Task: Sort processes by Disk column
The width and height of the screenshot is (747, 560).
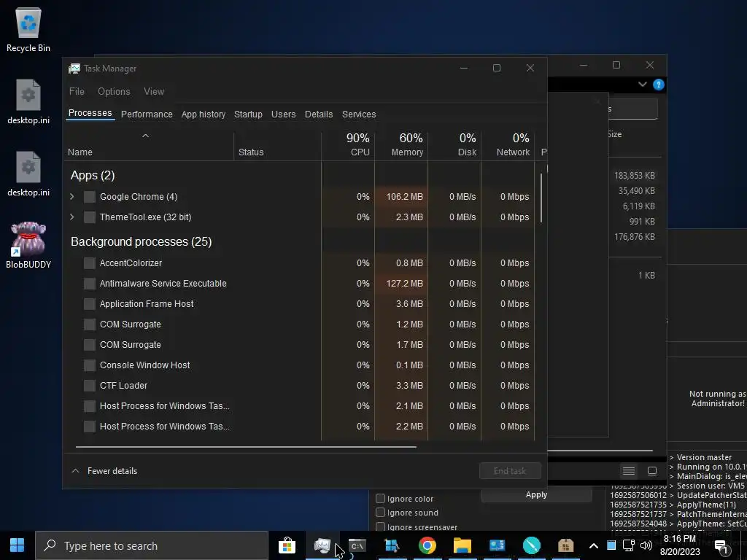Action: (455, 145)
